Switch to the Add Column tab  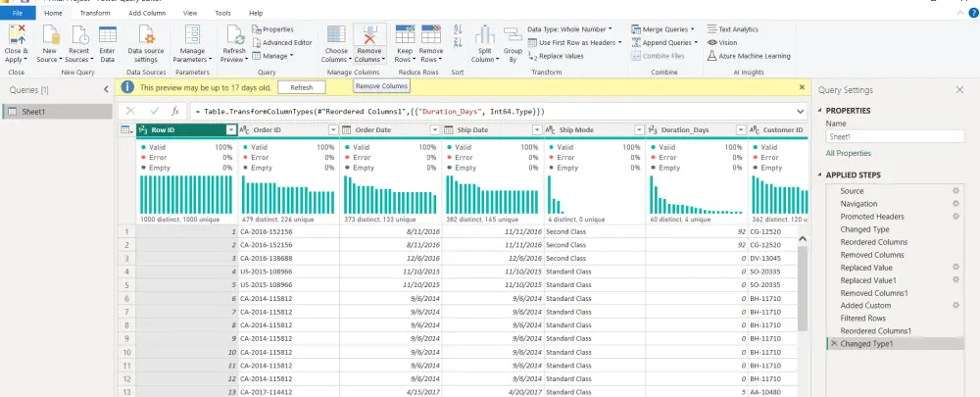tap(147, 13)
